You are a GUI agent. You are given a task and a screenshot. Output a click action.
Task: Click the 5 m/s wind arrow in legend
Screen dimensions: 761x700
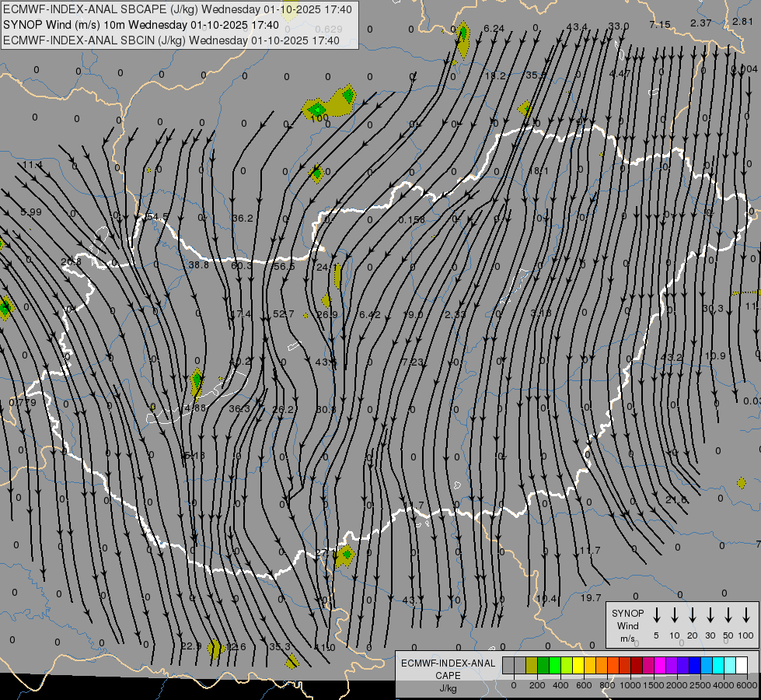click(656, 614)
